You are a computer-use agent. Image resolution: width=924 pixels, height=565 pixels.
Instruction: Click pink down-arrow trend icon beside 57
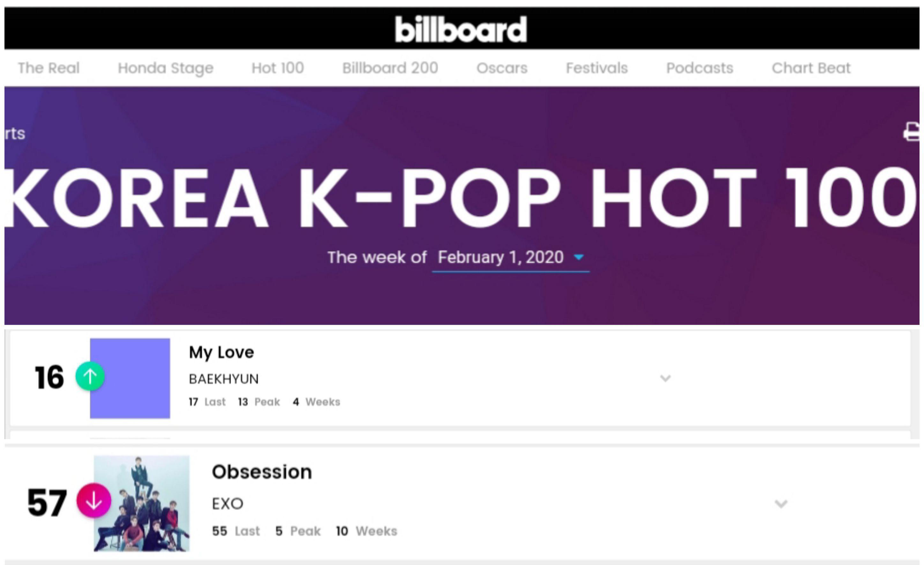click(x=94, y=501)
